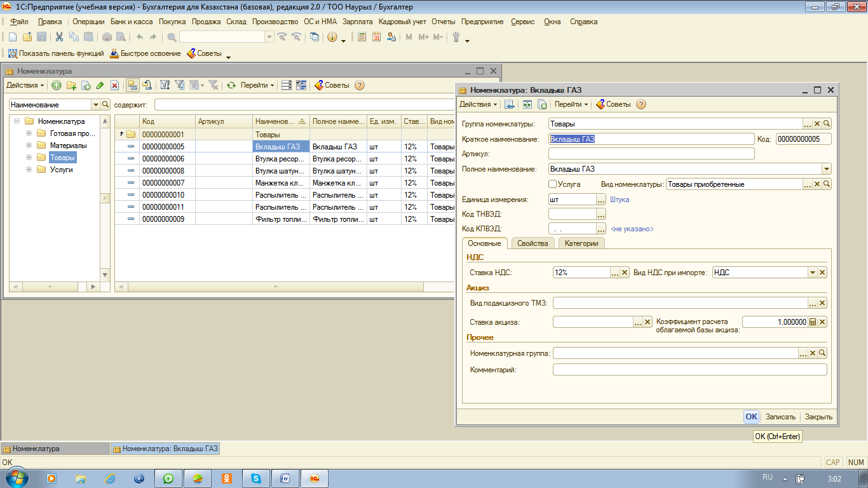Click the Штука unit link
Image resolution: width=868 pixels, height=488 pixels.
[x=620, y=200]
